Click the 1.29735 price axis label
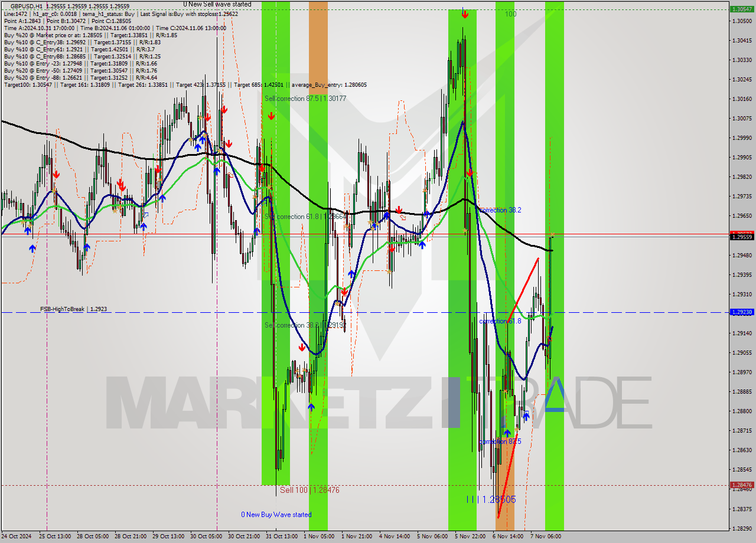756x543 pixels. coord(741,197)
